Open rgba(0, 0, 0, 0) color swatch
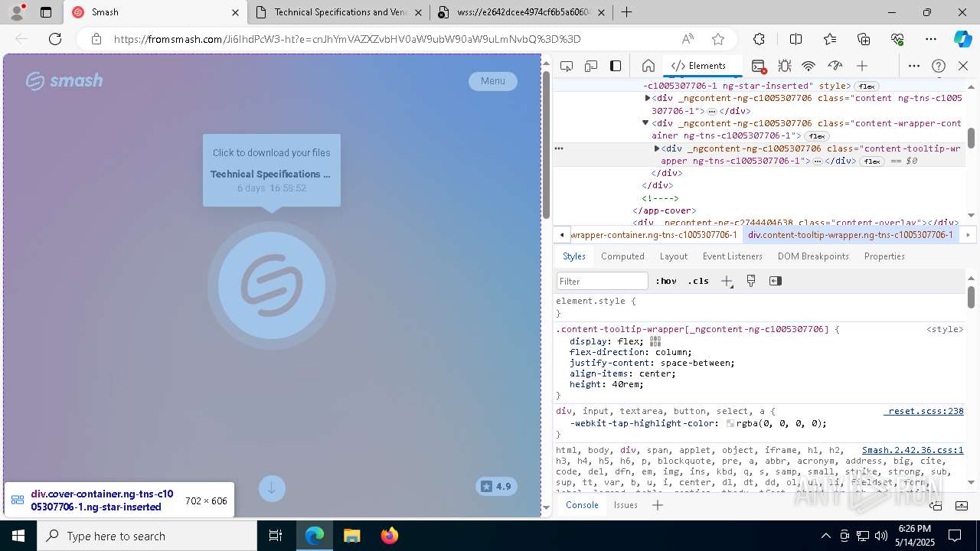Viewport: 980px width, 551px height. (730, 424)
